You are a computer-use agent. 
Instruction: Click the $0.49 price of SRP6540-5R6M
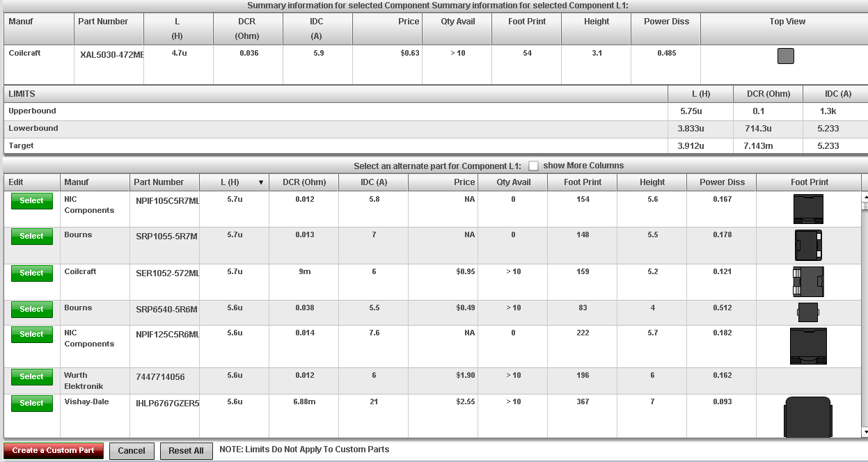466,308
